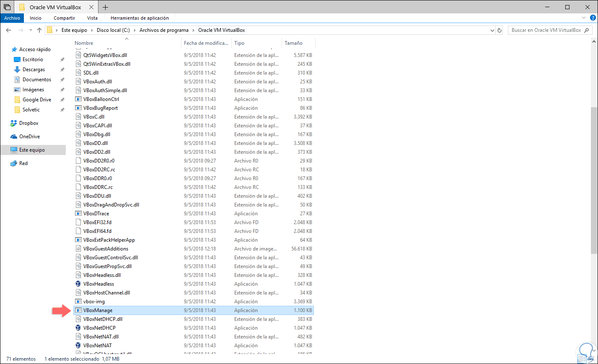Viewport: 598px width, 364px height.
Task: Select Qt5WidgetsVBox.dll file icon
Action: pos(78,55)
